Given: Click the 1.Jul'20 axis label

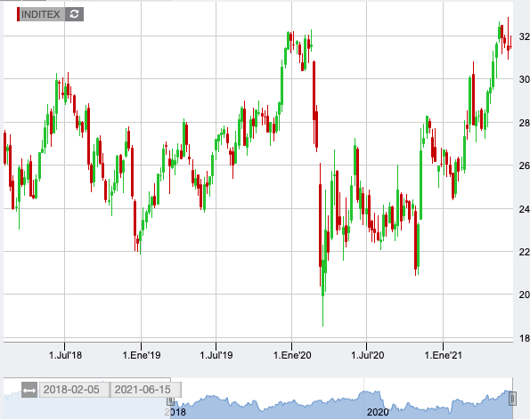Looking at the screenshot, I should pyautogui.click(x=367, y=355).
